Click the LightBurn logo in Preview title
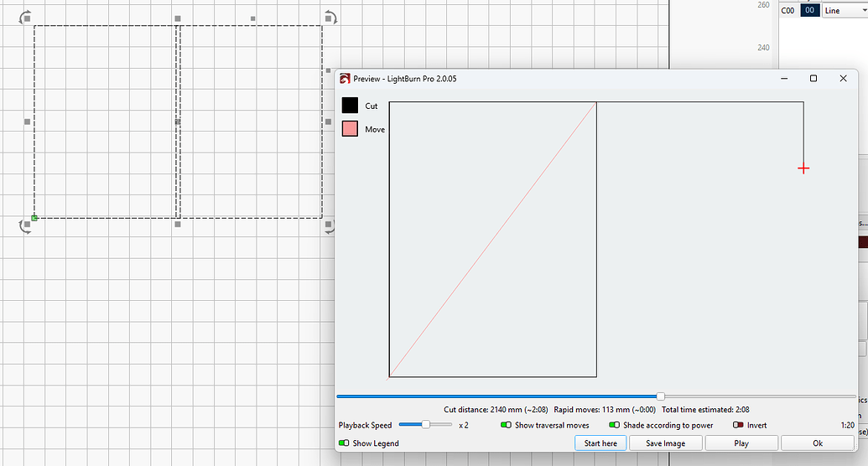 click(345, 79)
